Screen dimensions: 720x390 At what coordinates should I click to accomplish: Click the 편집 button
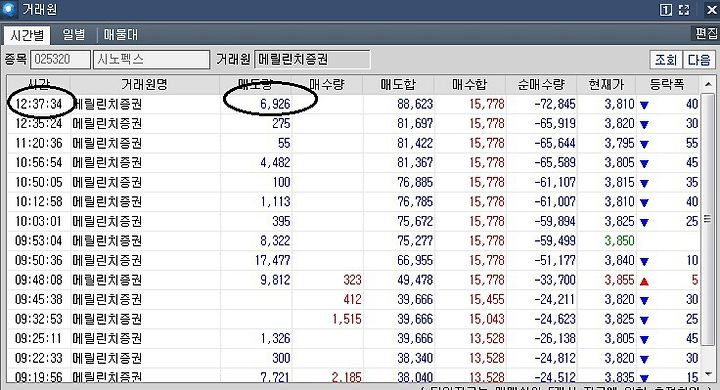click(x=706, y=34)
